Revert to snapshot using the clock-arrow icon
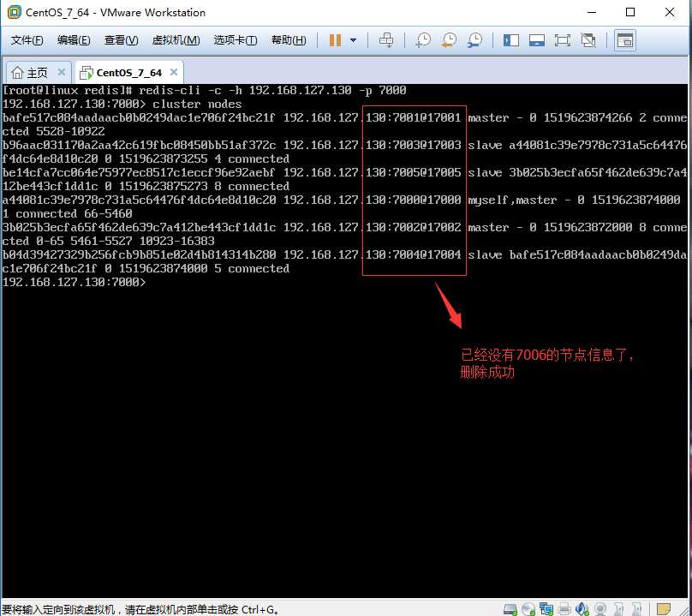 tap(450, 40)
